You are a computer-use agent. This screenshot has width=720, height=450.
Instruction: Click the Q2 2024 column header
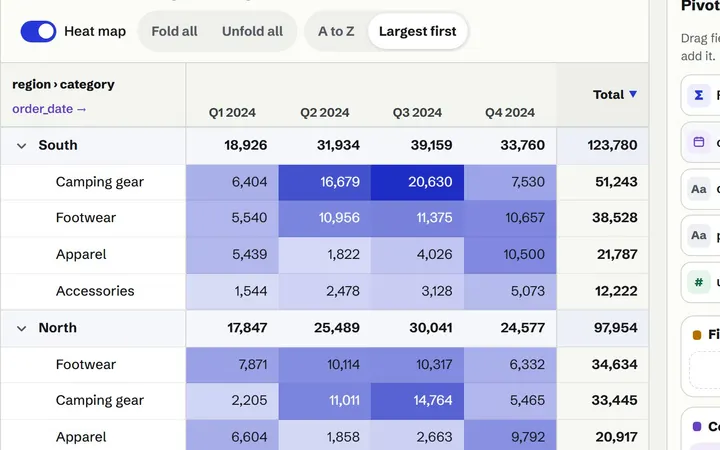point(325,112)
